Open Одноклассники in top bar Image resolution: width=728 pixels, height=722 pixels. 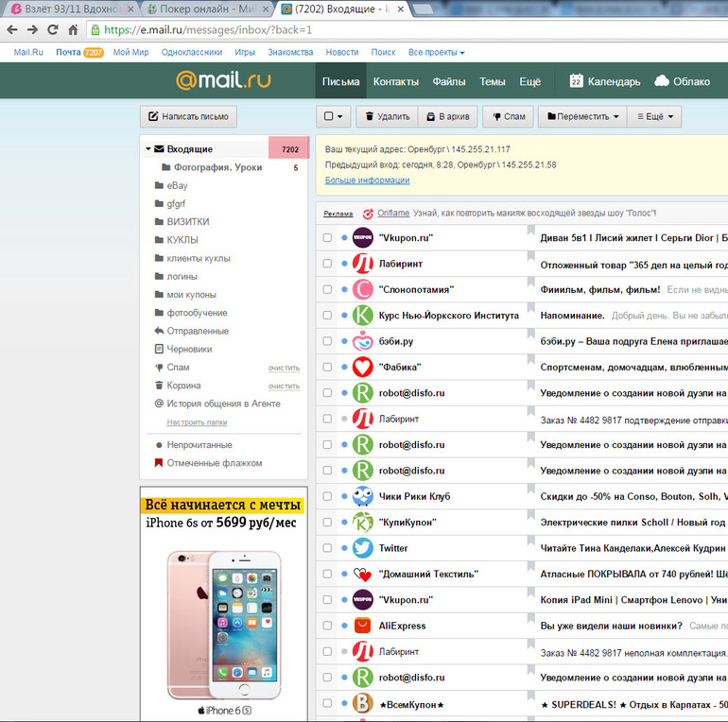192,52
